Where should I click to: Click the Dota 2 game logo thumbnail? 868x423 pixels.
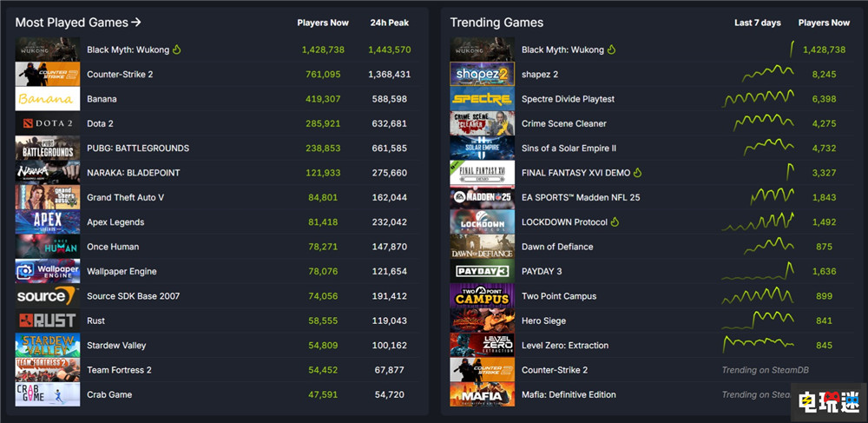coord(47,123)
